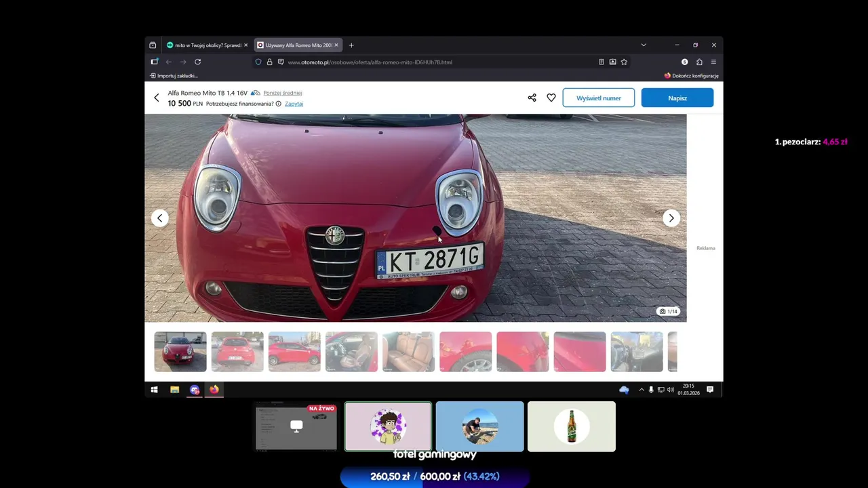Click the site security padlock icon
Viewport: 868px width, 488px height.
click(x=269, y=62)
